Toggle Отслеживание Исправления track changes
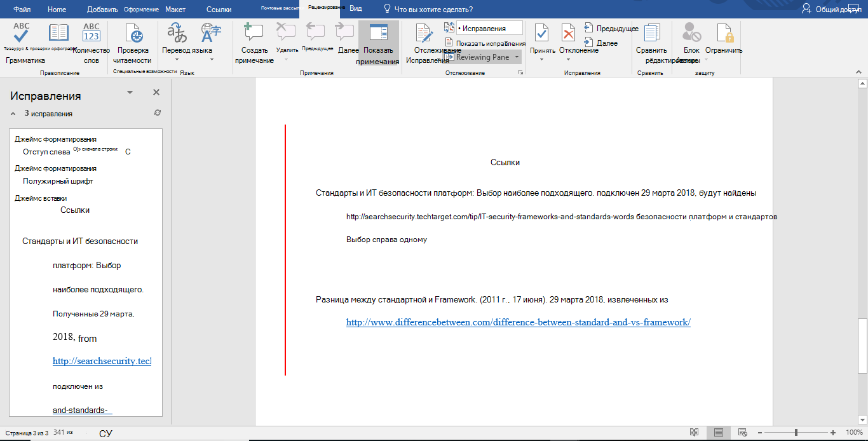The width and height of the screenshot is (868, 441). point(423,34)
